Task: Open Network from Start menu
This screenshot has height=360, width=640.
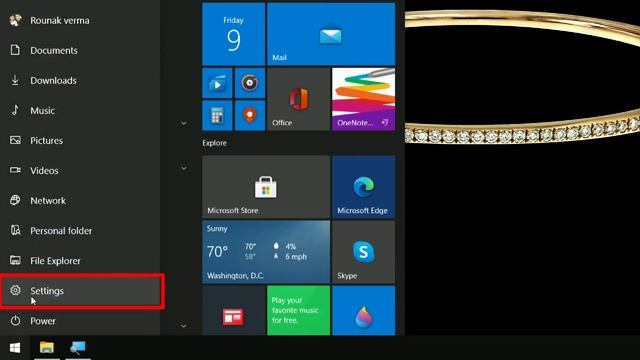Action: [80, 200]
